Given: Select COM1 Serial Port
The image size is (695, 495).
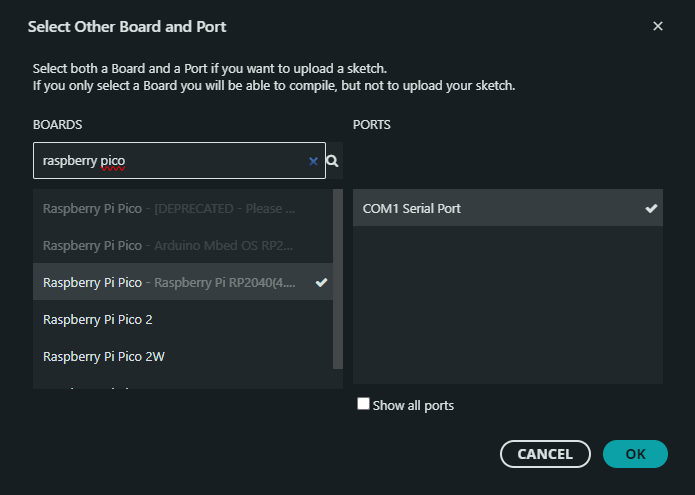Looking at the screenshot, I should [508, 208].
